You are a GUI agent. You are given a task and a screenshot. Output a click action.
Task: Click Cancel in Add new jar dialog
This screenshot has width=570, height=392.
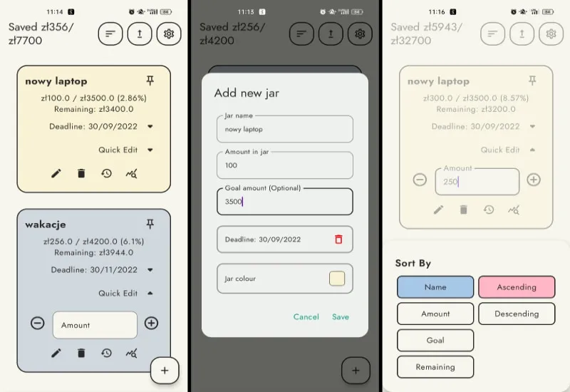(306, 316)
